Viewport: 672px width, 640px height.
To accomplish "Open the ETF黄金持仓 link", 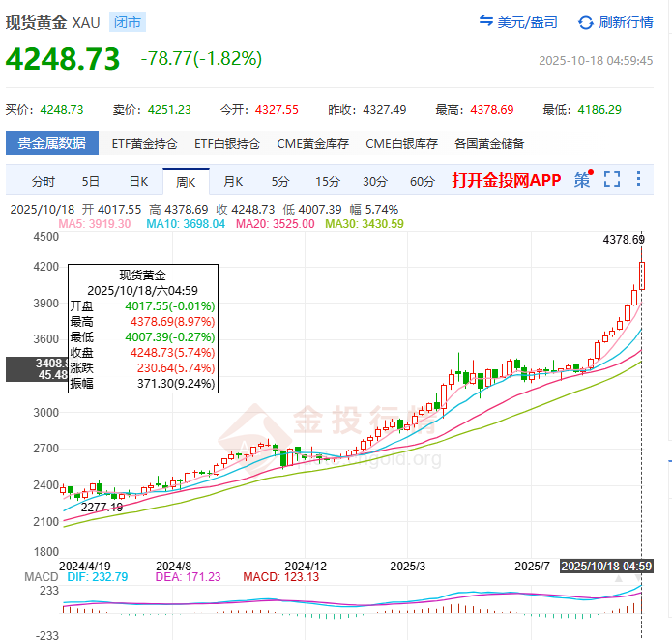I will point(144,143).
